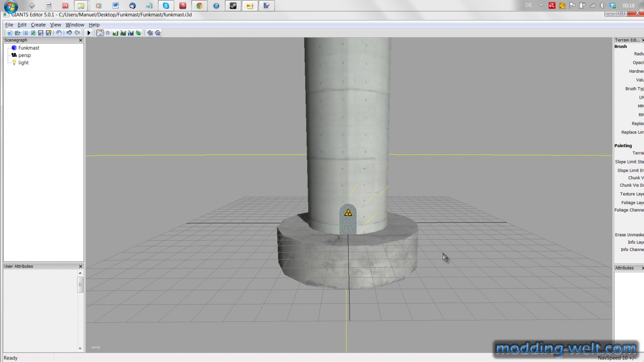The image size is (644, 362).
Task: Select the light node in Scenegraph
Action: click(23, 63)
